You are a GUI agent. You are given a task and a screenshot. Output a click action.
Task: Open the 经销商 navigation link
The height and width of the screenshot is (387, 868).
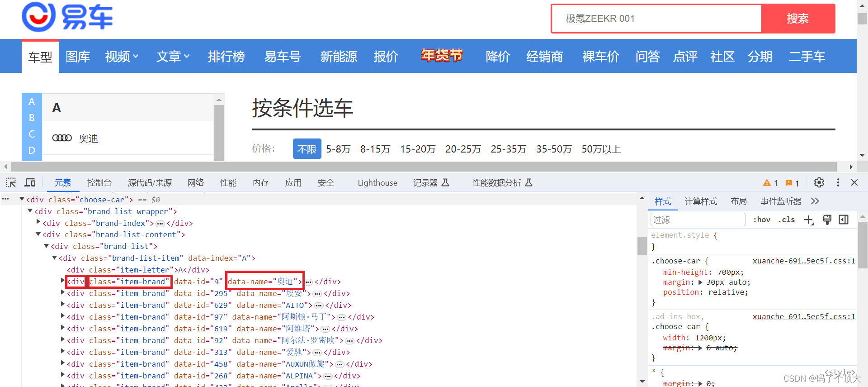[x=545, y=57]
